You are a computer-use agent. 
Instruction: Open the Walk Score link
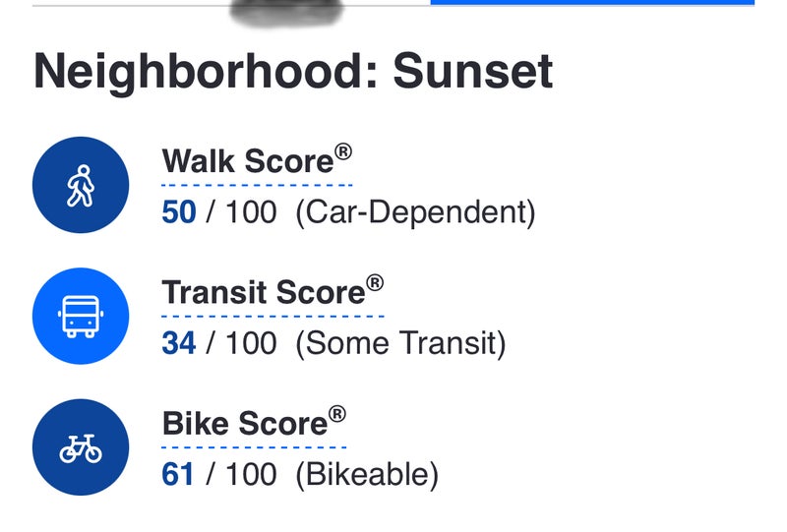click(248, 161)
